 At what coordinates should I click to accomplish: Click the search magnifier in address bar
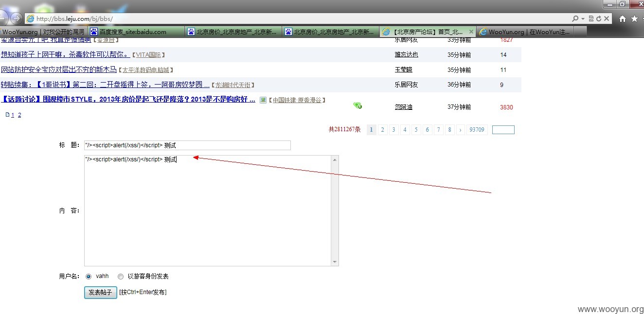576,18
